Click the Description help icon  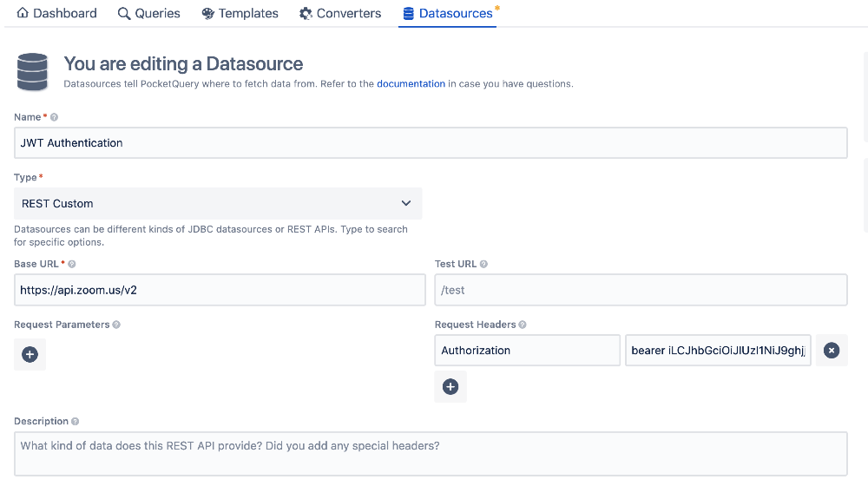tap(76, 421)
